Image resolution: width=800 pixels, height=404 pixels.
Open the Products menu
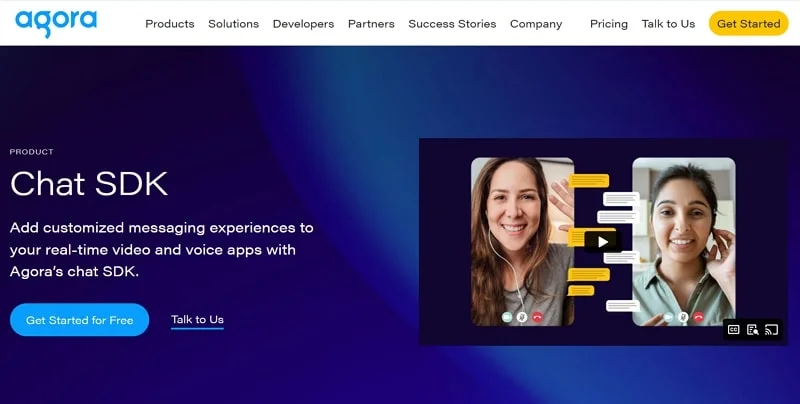pos(170,24)
